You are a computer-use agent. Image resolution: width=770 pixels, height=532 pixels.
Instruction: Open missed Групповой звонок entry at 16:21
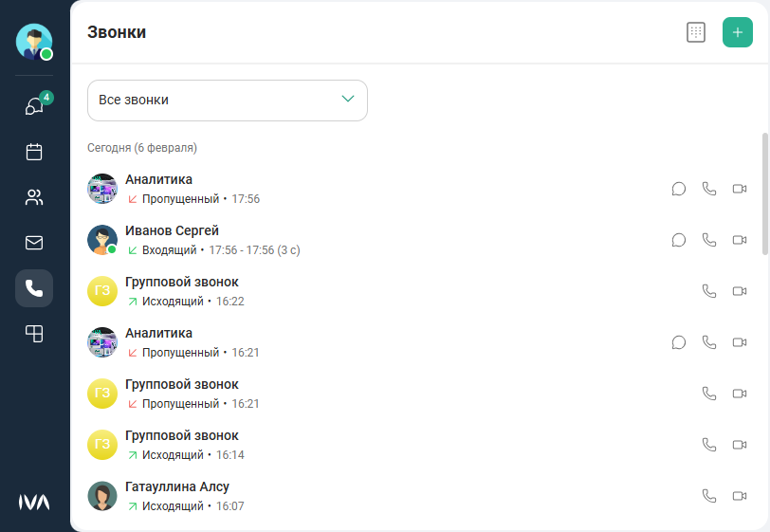[284, 394]
